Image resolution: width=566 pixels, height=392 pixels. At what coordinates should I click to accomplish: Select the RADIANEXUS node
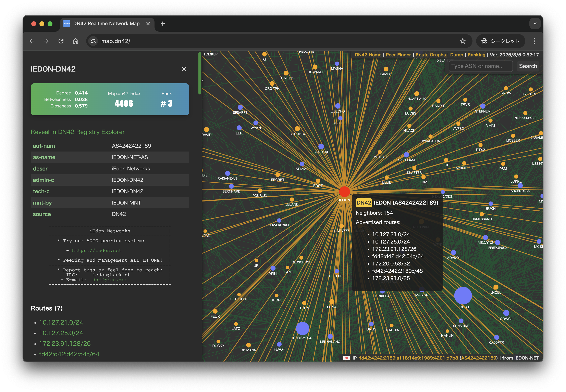[227, 173]
